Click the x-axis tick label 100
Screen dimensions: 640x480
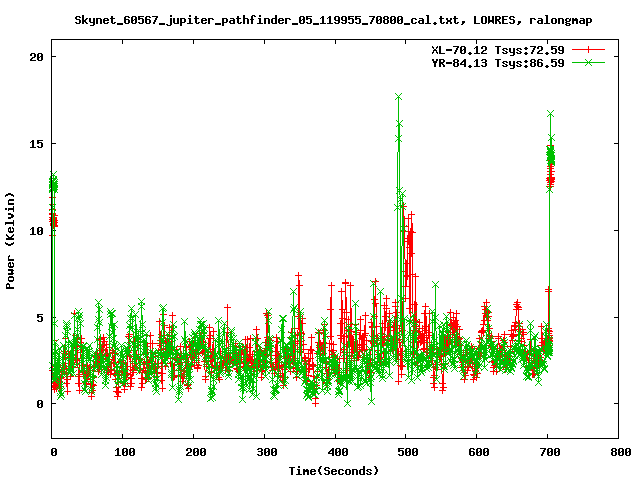124,452
